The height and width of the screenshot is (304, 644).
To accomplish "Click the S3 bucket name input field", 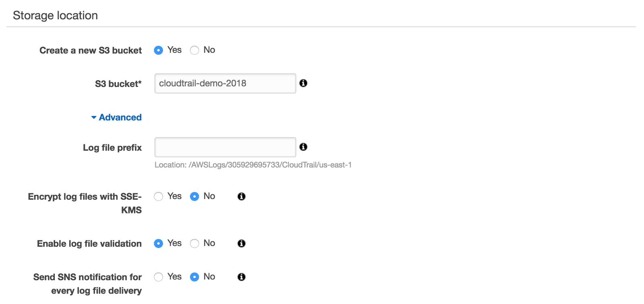I will pyautogui.click(x=225, y=83).
